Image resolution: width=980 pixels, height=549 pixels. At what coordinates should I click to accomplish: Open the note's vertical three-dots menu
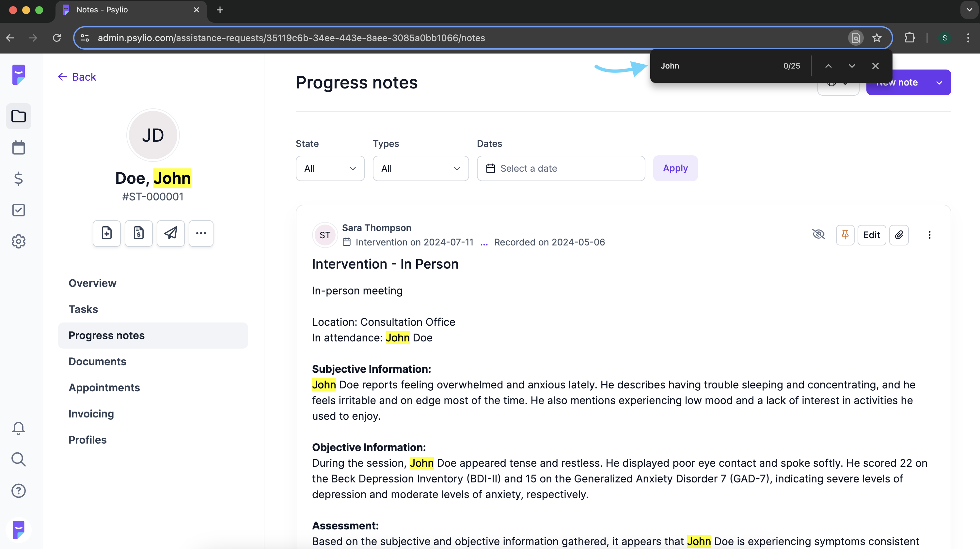(x=929, y=235)
